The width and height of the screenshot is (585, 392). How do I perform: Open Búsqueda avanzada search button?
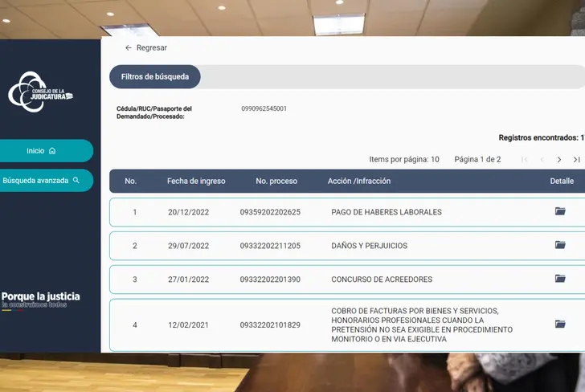tap(45, 181)
